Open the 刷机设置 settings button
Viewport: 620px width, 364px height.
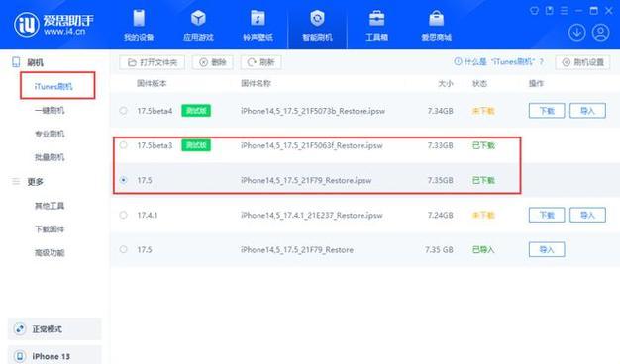tap(582, 62)
